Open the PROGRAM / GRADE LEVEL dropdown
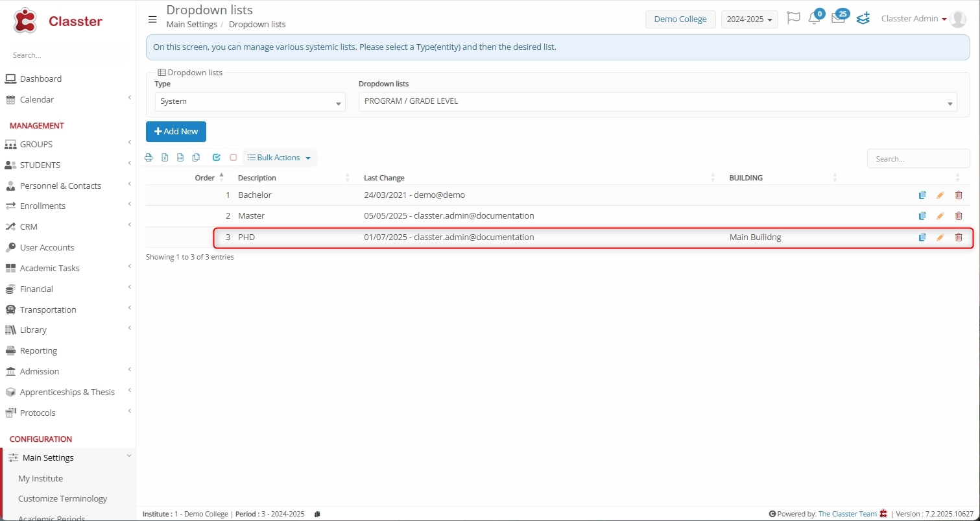 click(x=657, y=102)
